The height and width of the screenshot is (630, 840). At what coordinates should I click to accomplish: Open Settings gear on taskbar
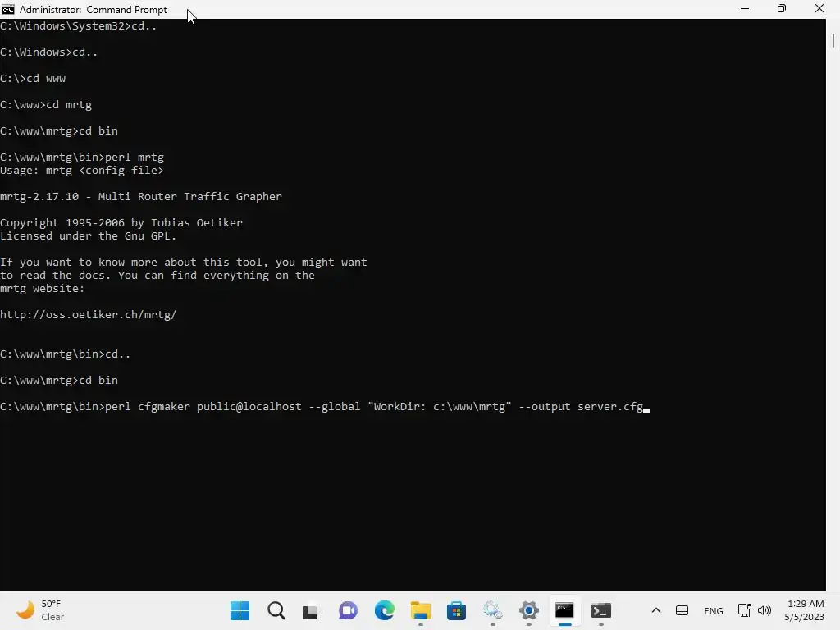(529, 610)
